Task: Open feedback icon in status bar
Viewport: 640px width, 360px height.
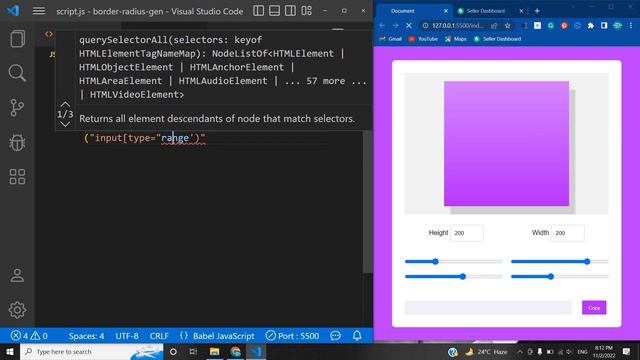Action: [x=336, y=336]
